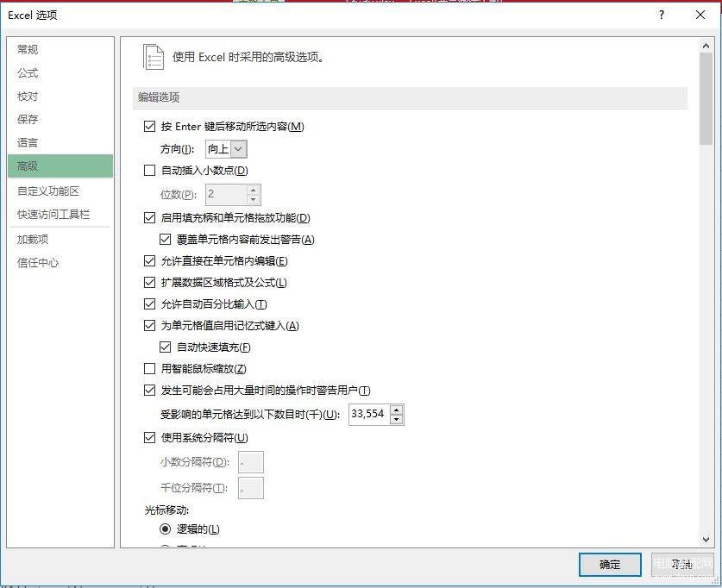Increase decimal places with up spinner arrow
722x588 pixels.
pyautogui.click(x=254, y=190)
